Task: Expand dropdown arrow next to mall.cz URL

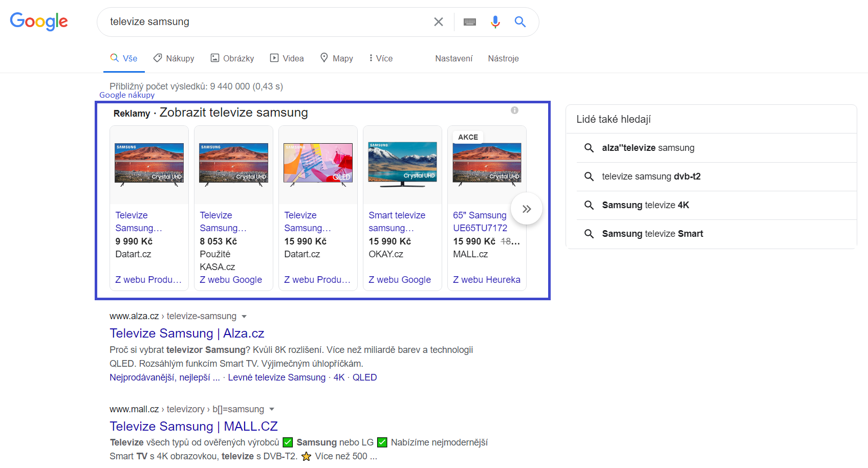Action: (x=272, y=409)
